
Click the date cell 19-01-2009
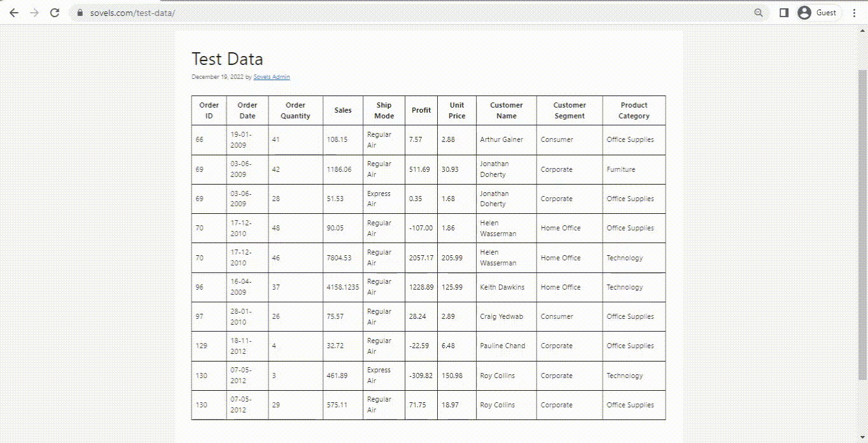coord(248,140)
